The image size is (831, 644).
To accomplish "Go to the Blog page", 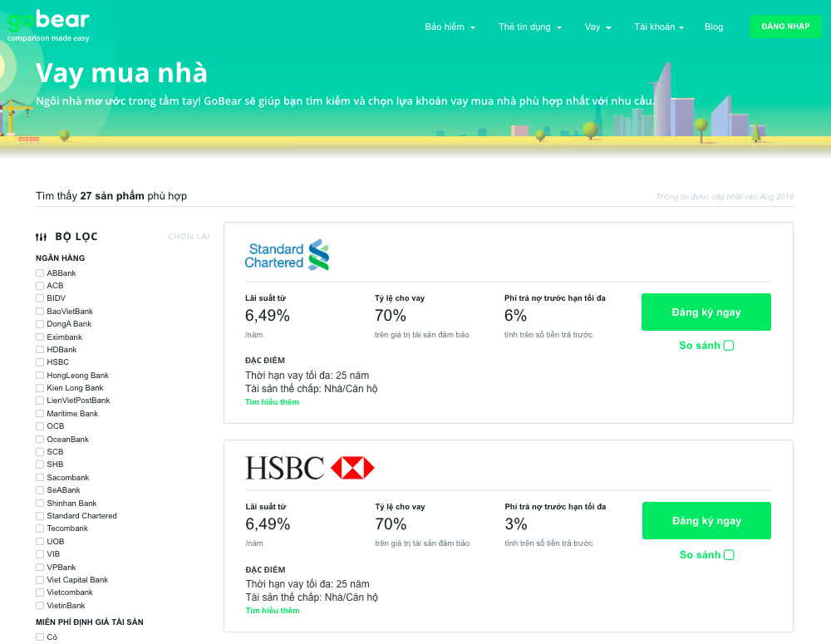I will [713, 27].
